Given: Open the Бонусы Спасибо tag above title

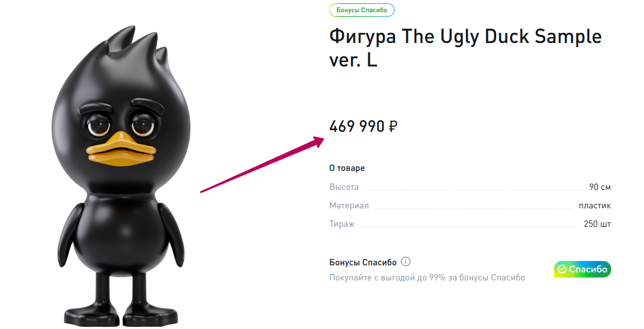Looking at the screenshot, I should (x=362, y=10).
